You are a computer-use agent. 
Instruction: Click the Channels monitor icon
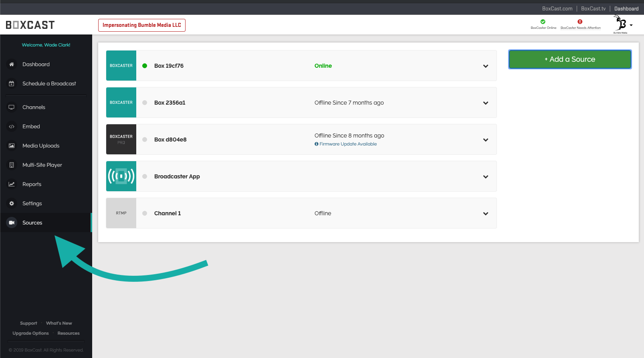(x=12, y=107)
